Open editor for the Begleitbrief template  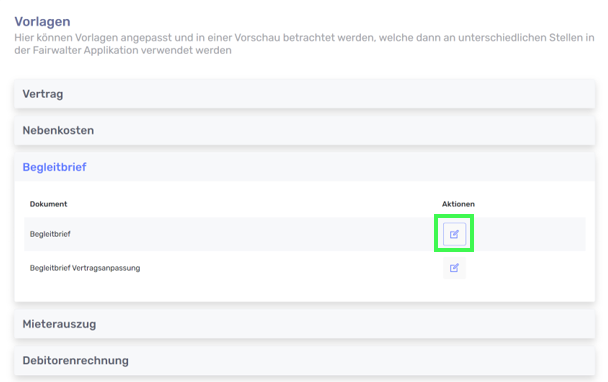[454, 234]
